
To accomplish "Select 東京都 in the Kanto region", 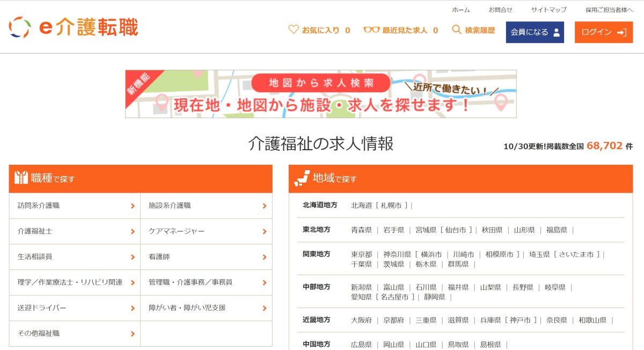I will (x=361, y=254).
